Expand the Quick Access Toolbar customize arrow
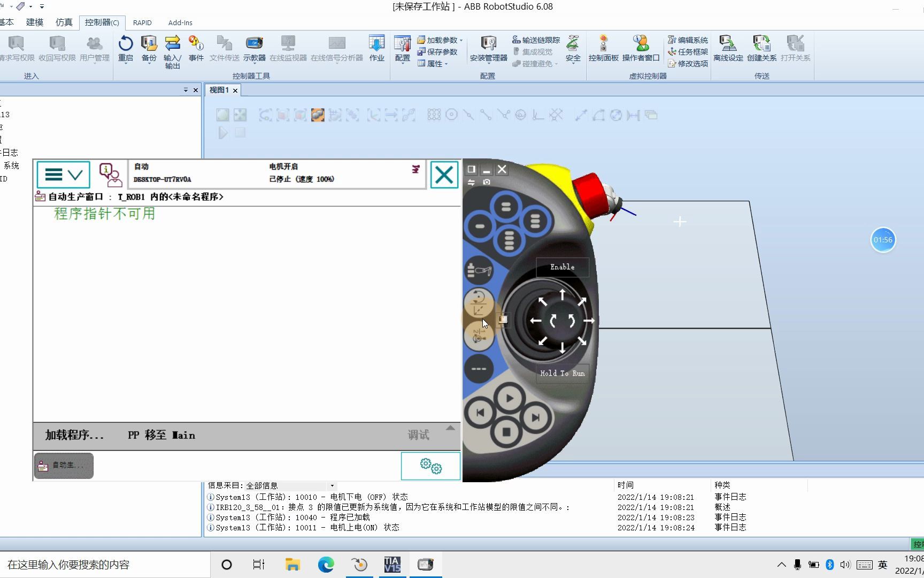The image size is (924, 578). click(42, 6)
